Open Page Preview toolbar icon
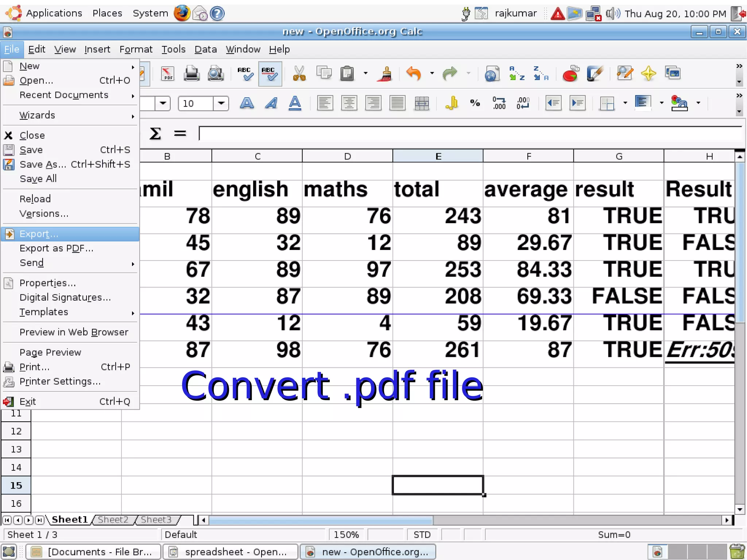Screen dimensions: 747x560 (x=216, y=74)
